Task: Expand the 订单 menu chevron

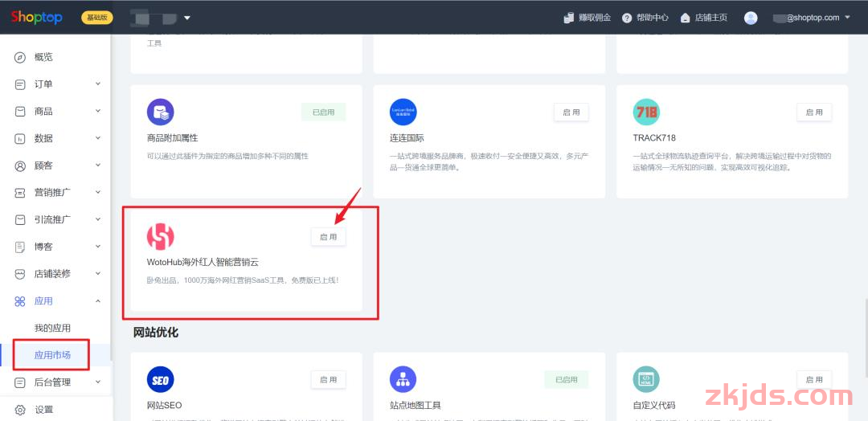Action: click(98, 84)
